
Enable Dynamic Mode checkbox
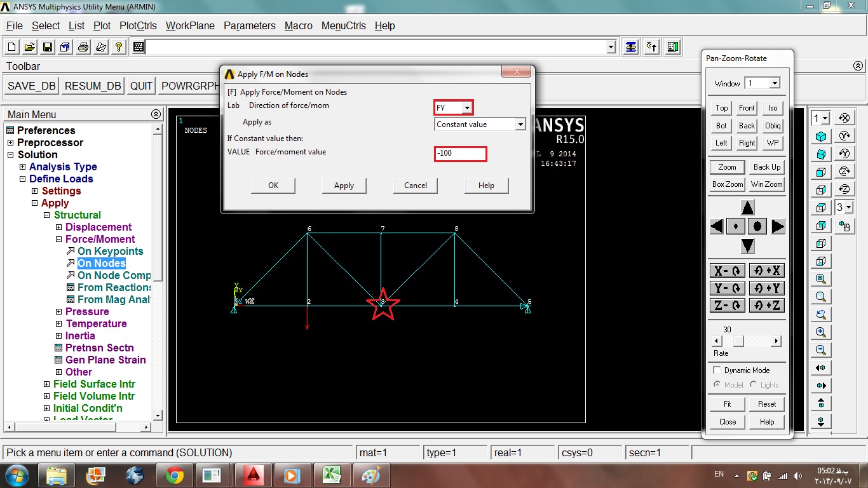tap(717, 370)
